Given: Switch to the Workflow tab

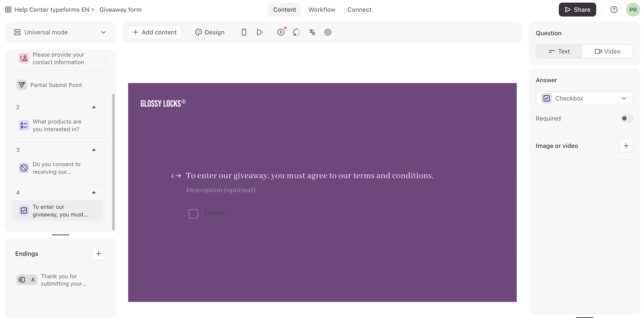Looking at the screenshot, I should point(322,10).
